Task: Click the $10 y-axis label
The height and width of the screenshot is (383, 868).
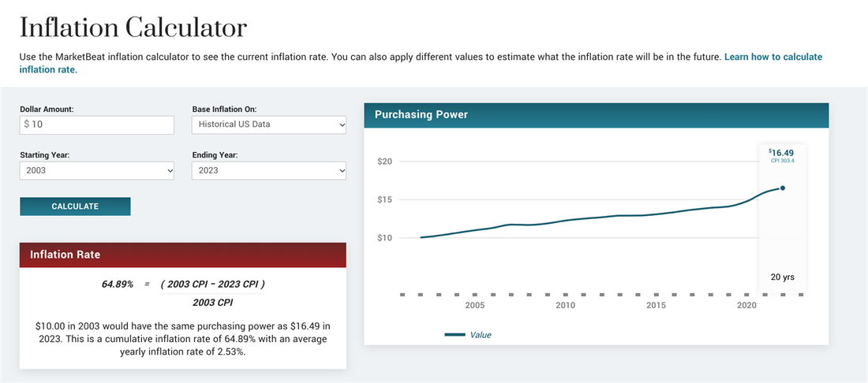Action: (385, 238)
